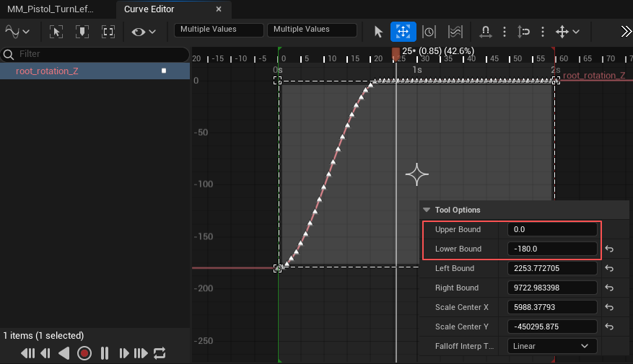This screenshot has height=364, width=633.
Task: Click the four-point star scale center marker
Action: [417, 174]
